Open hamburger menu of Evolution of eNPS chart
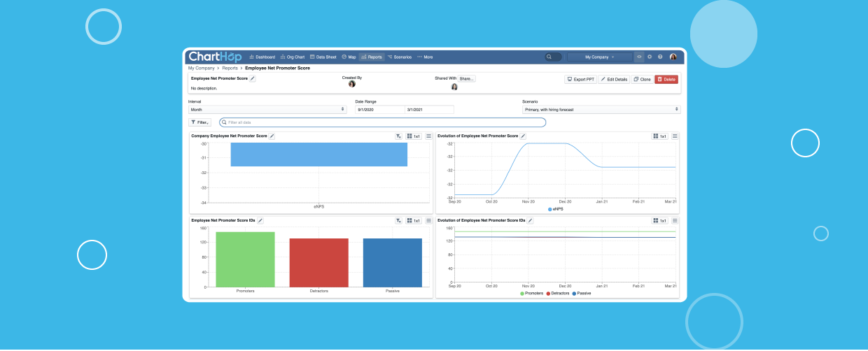 [x=675, y=136]
